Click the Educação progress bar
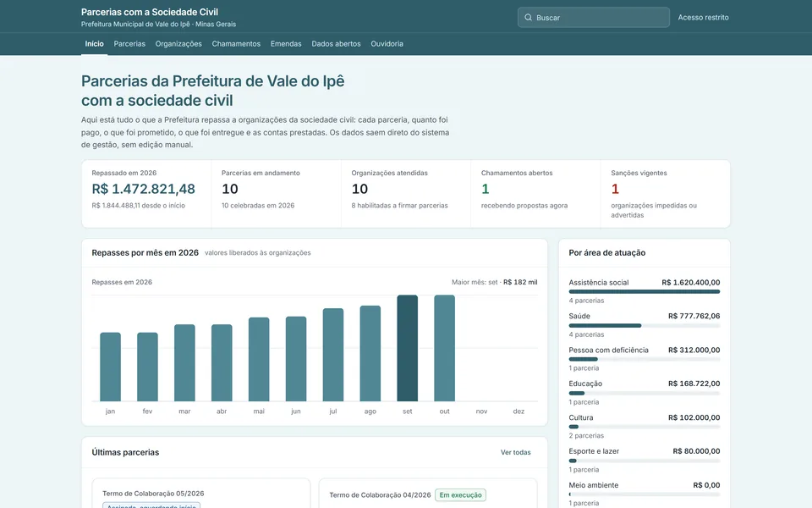This screenshot has height=508, width=812. click(645, 394)
